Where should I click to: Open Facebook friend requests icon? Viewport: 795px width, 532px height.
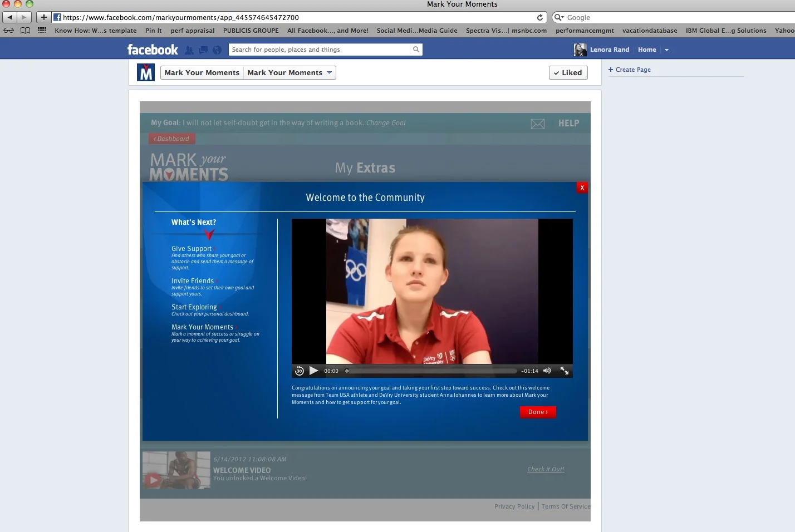tap(189, 50)
